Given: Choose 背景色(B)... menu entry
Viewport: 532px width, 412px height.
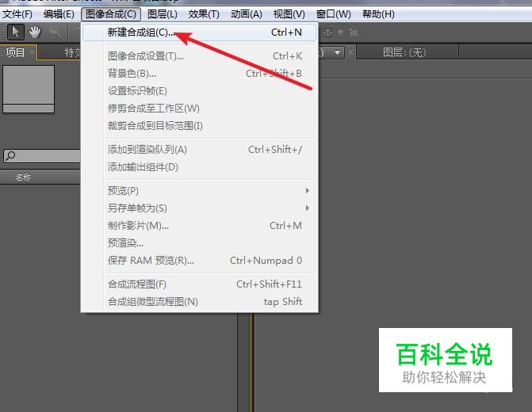Looking at the screenshot, I should [200, 73].
